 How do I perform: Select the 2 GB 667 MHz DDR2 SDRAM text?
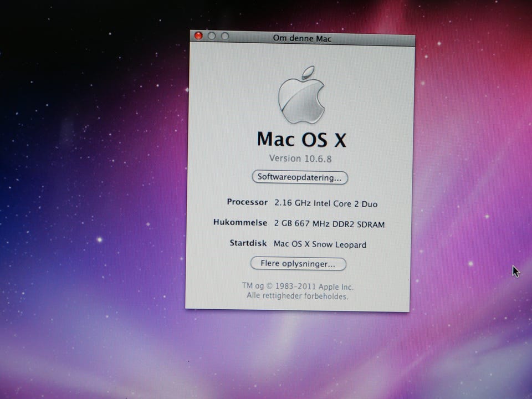coord(329,224)
